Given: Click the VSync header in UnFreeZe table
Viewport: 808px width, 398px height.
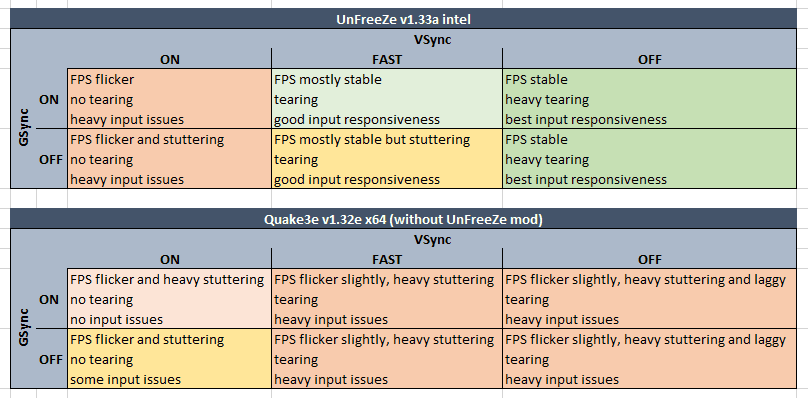Looking at the screenshot, I should 432,39.
